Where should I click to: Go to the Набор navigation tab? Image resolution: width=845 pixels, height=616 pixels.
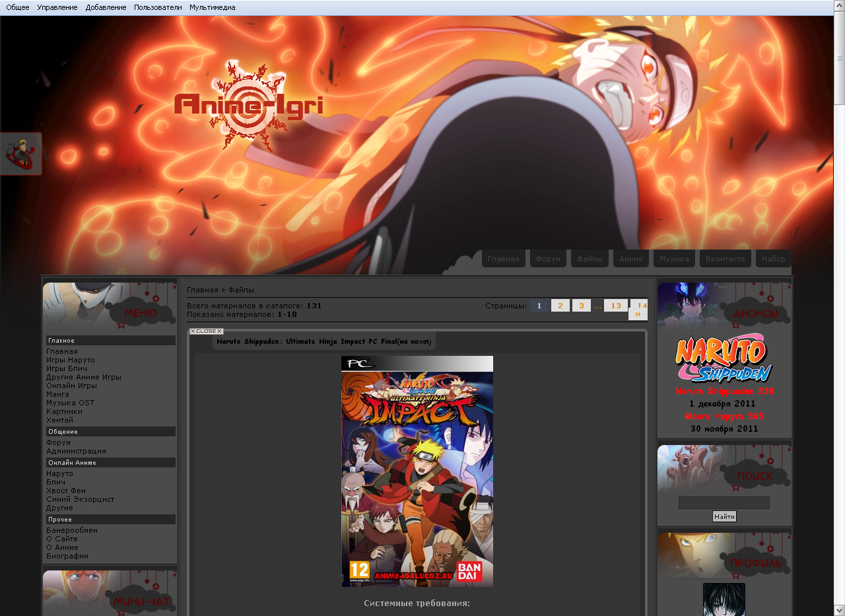(773, 259)
